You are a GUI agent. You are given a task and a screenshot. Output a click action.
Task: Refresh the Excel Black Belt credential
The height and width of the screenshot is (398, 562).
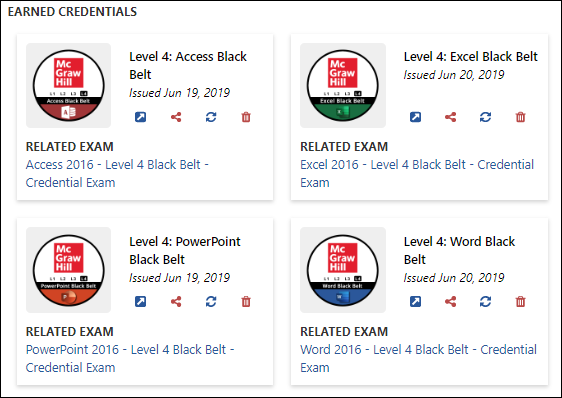(x=485, y=117)
